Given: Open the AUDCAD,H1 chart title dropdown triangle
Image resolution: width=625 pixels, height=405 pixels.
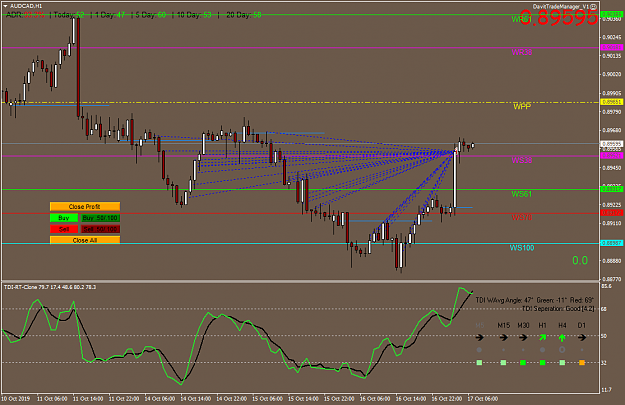Looking at the screenshot, I should click(x=5, y=6).
